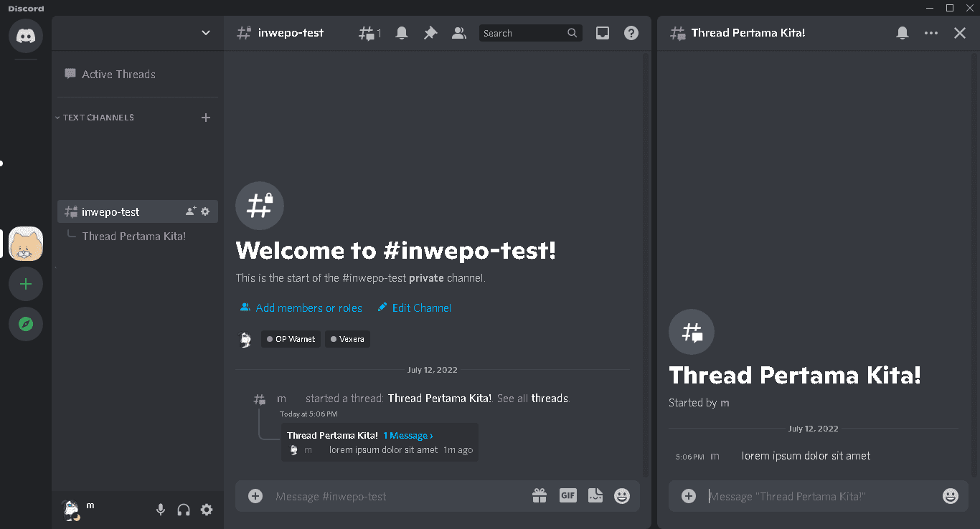
Task: Show pinned messages
Action: 430,33
